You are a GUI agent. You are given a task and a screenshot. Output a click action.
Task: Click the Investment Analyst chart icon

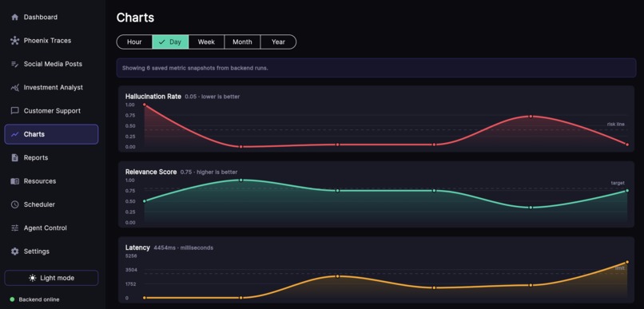pos(15,87)
